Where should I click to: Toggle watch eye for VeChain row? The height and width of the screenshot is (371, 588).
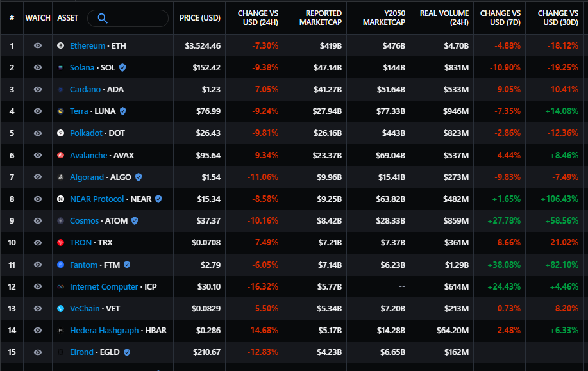(x=37, y=308)
